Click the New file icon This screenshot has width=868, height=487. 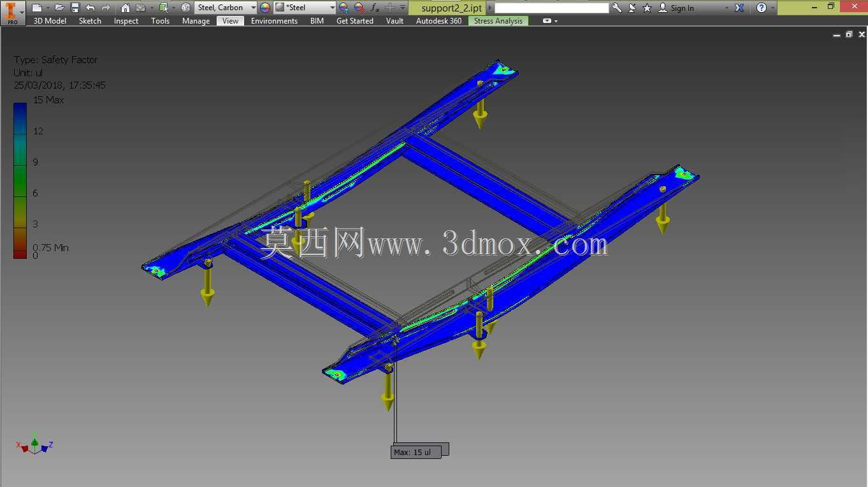(x=37, y=8)
